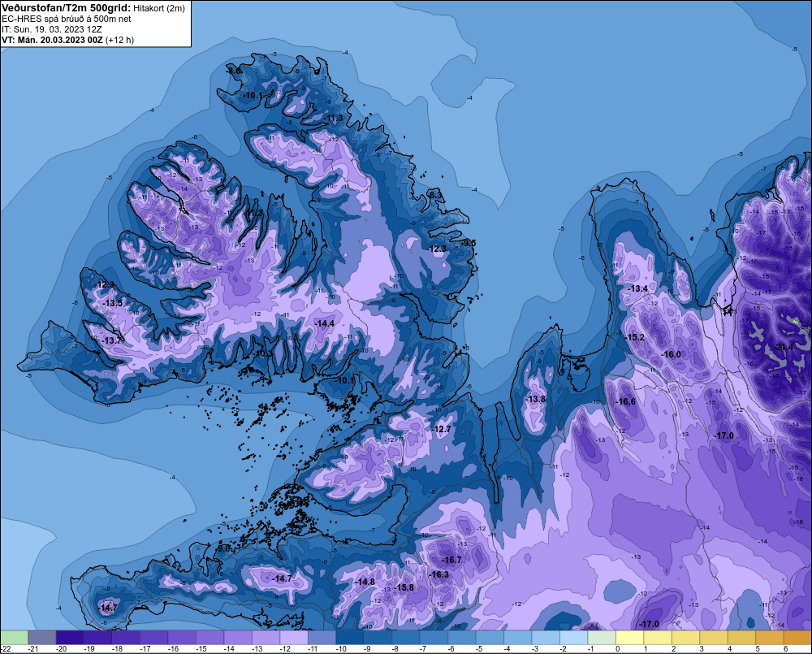Click the 'EC-HRES spá brúuð á 500m net' line
The width and height of the screenshot is (812, 654).
pos(67,19)
